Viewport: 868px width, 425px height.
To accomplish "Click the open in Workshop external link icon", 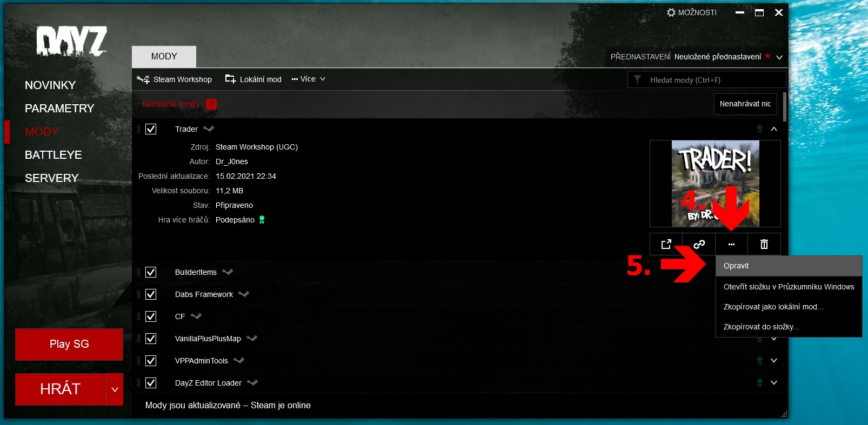I will click(x=666, y=244).
